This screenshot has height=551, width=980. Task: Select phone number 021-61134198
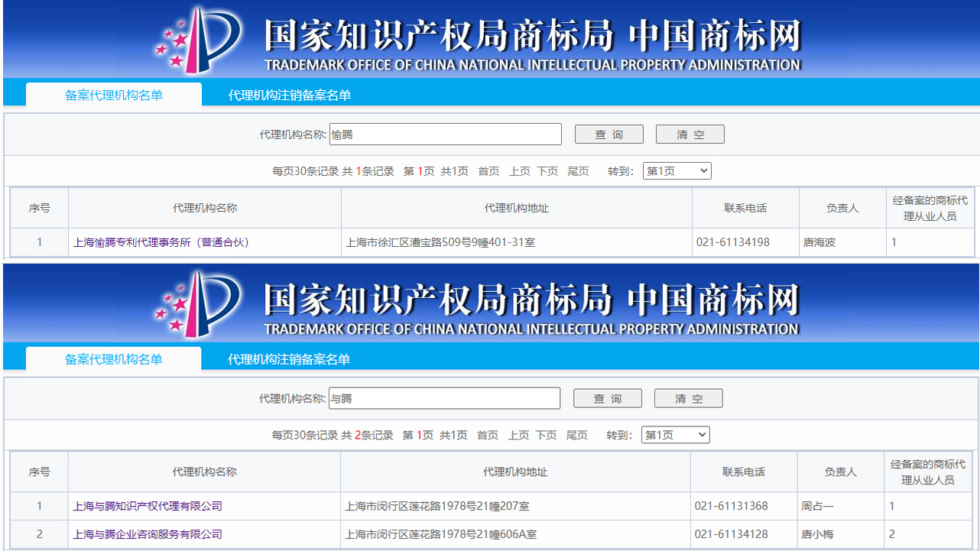point(733,242)
